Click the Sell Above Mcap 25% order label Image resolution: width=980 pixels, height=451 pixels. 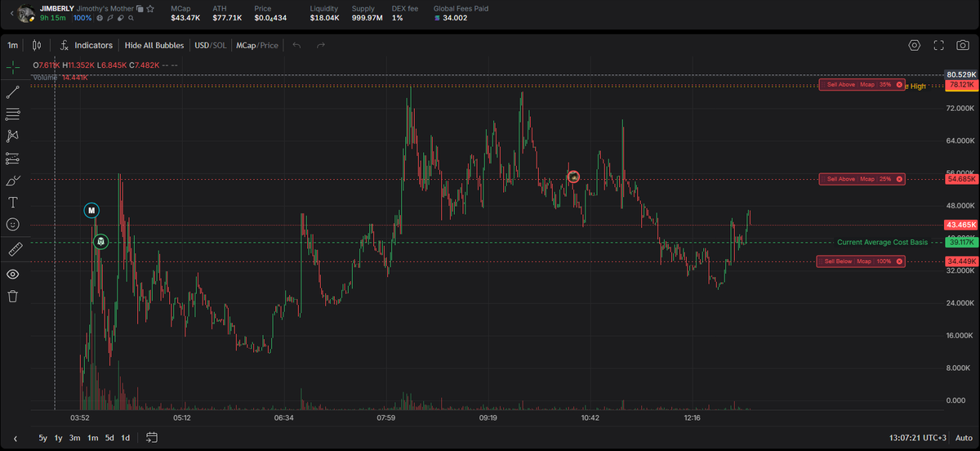pos(862,179)
